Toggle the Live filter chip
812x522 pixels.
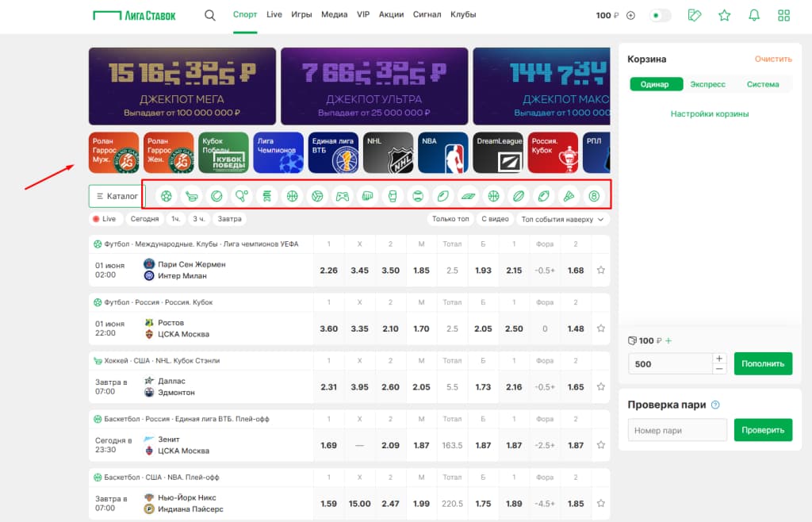[x=105, y=219]
